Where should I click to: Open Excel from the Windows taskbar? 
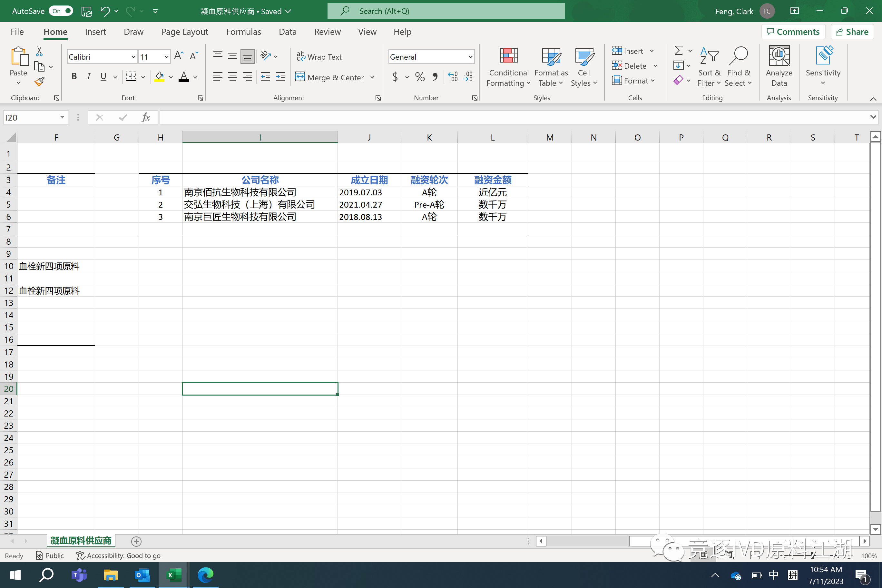pos(174,575)
